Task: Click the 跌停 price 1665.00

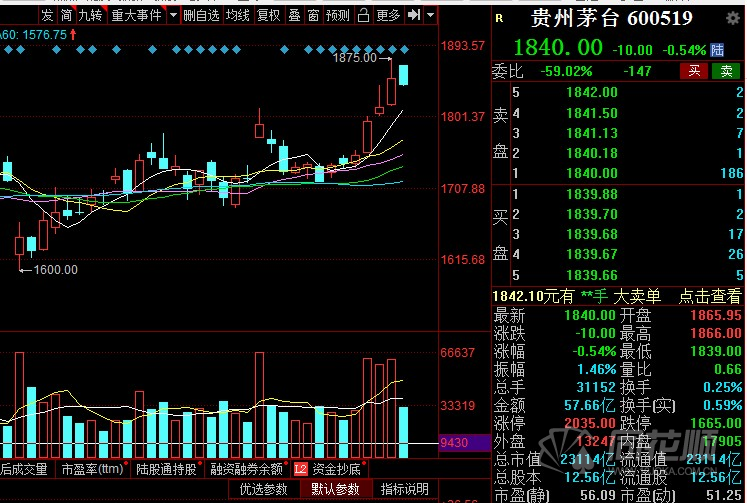Action: pos(716,423)
